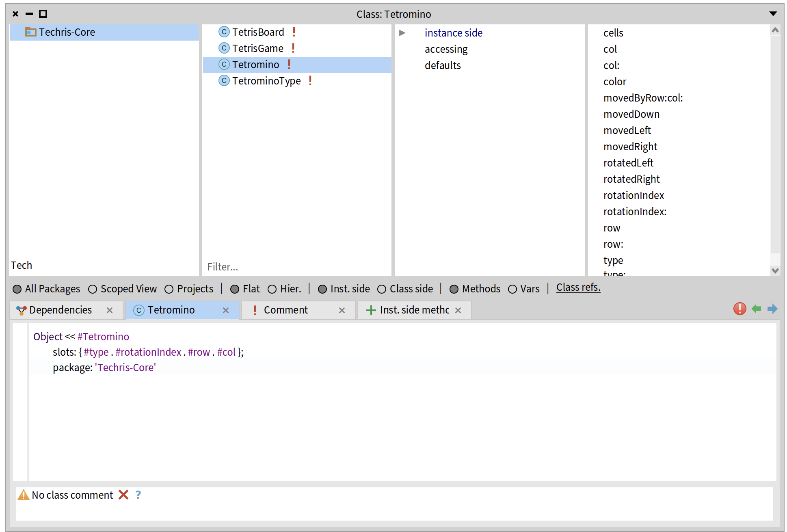Screen dimensions: 787x532
Task: Expand the instance side protocol arrow
Action: (402, 32)
